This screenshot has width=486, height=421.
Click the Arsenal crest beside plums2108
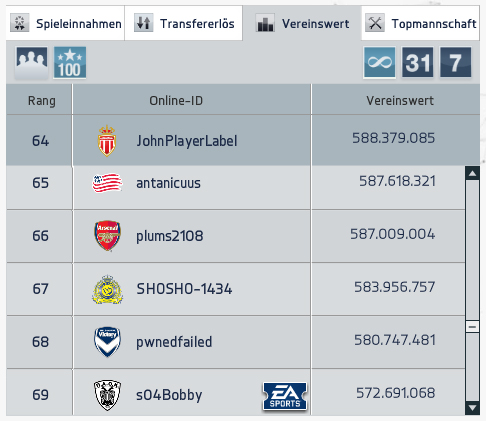coord(107,235)
